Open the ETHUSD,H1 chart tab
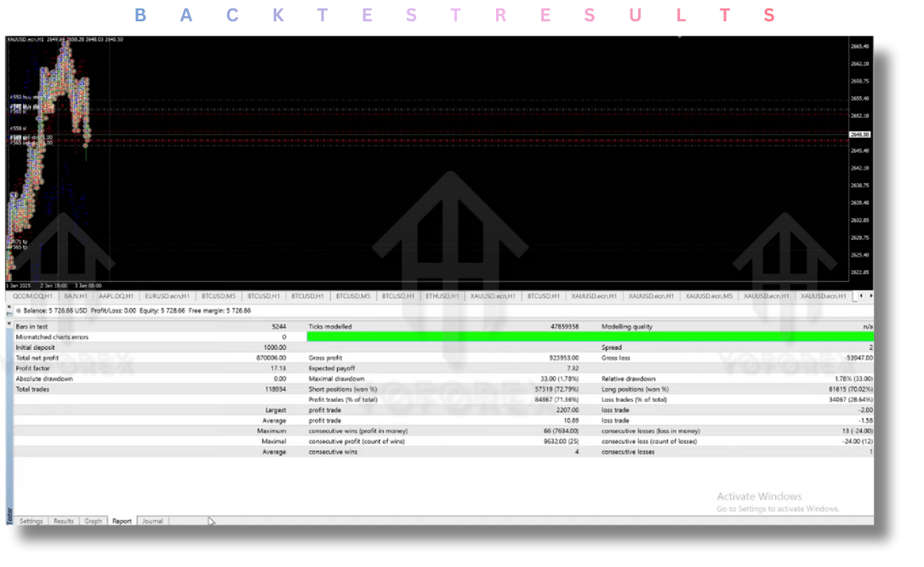 click(x=442, y=296)
